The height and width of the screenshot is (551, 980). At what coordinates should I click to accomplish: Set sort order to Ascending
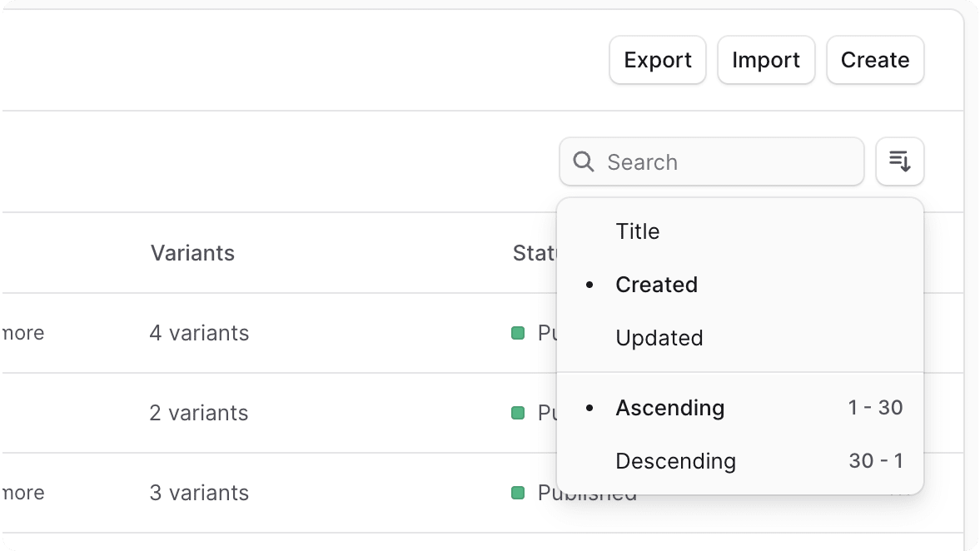(670, 408)
